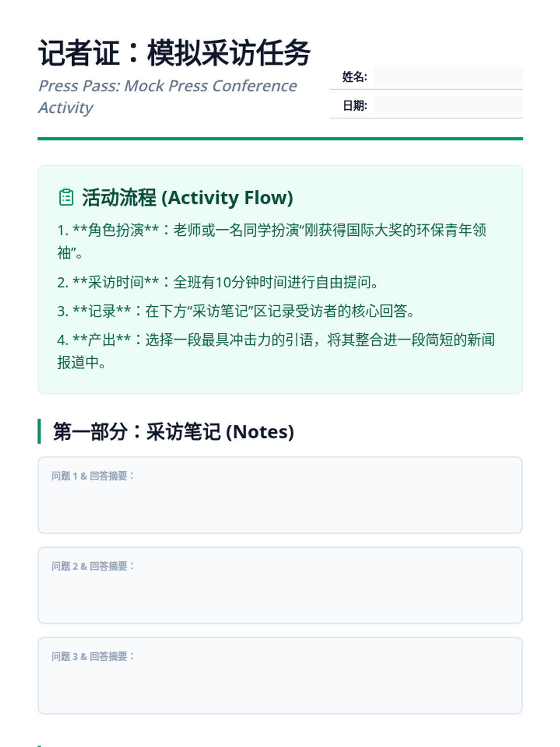
Task: Click the 问题 1 & 回答摘要 label
Action: (93, 476)
